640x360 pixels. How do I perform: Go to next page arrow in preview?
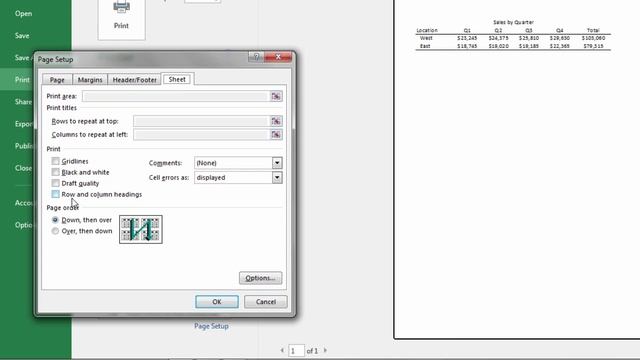pyautogui.click(x=325, y=350)
